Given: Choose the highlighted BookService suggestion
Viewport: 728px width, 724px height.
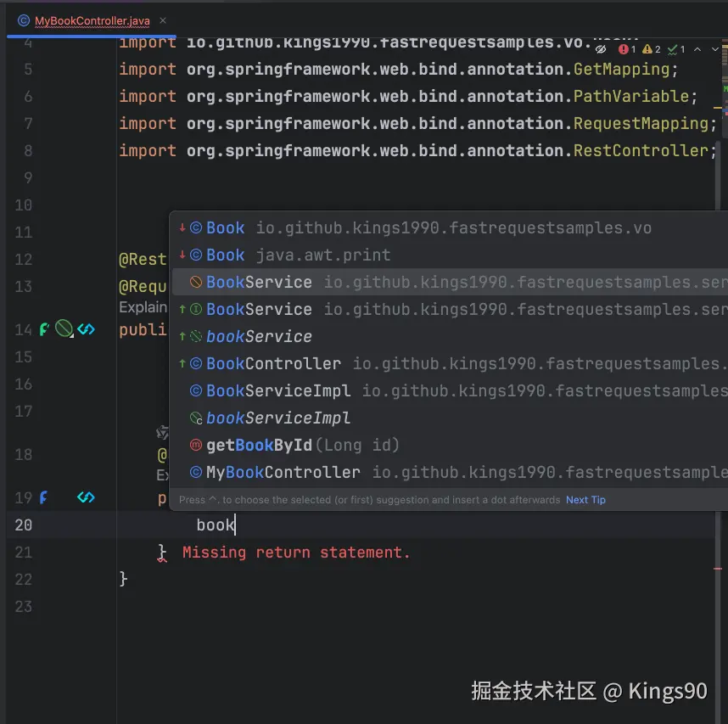Looking at the screenshot, I should (x=451, y=282).
